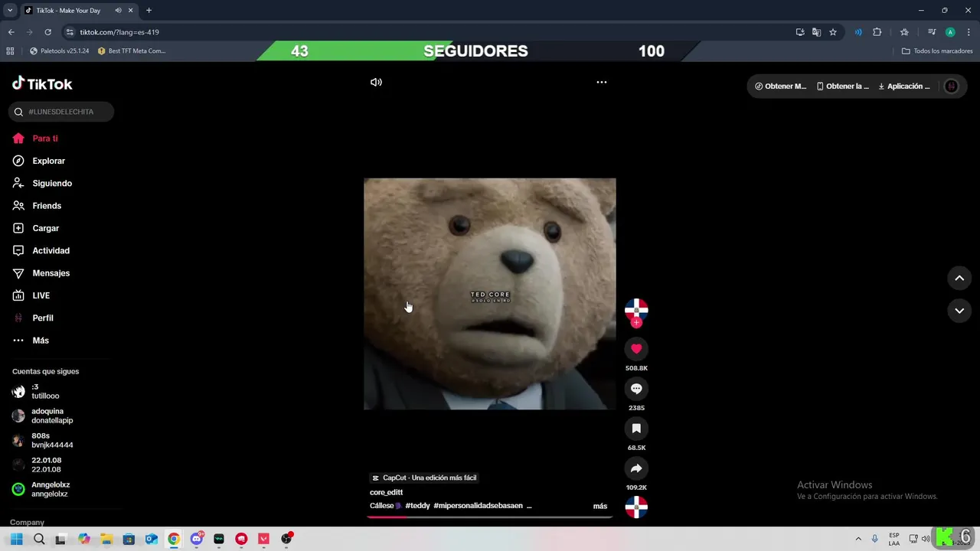Click the Obtener la... phone button
980x551 pixels.
tap(843, 86)
